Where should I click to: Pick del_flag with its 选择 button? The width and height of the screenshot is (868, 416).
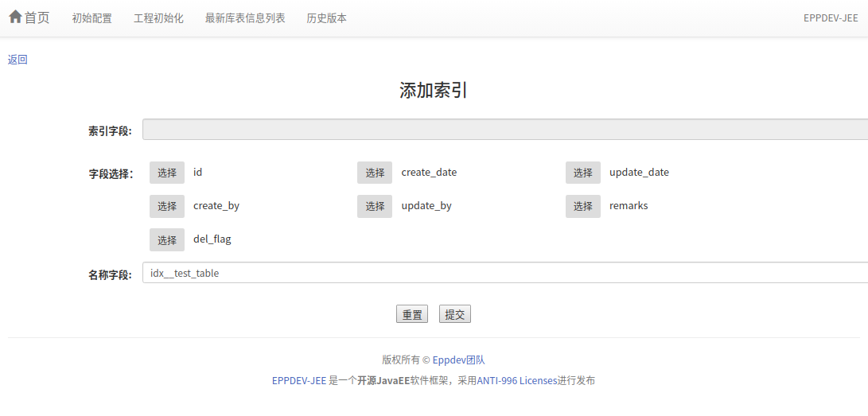pyautogui.click(x=167, y=239)
